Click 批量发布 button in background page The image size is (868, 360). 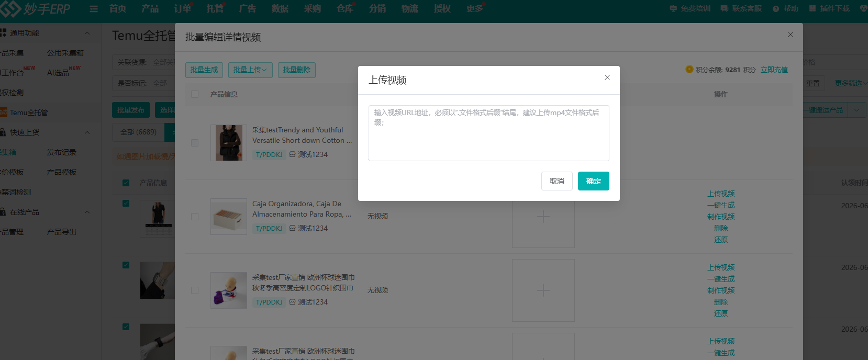[131, 110]
